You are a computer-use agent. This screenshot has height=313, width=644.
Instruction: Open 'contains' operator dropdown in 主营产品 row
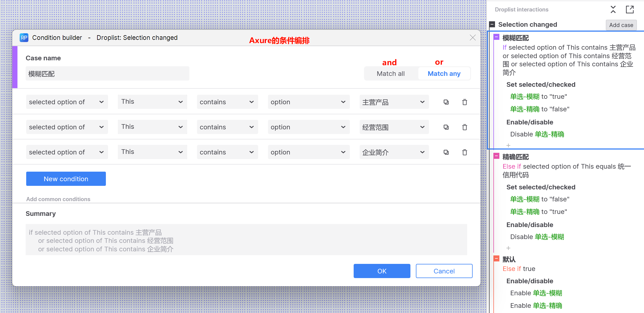point(228,102)
